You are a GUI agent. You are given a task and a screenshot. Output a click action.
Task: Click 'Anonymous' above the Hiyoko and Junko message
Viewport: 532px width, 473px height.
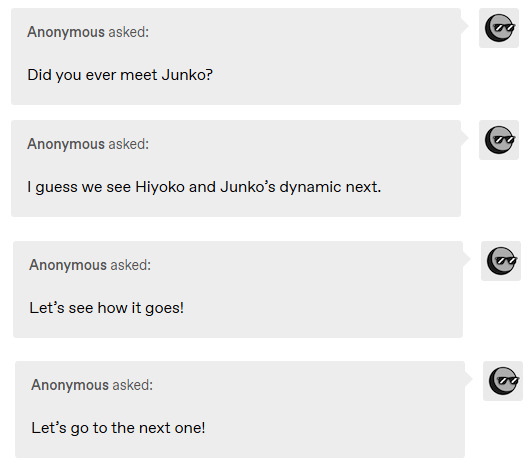click(x=66, y=144)
